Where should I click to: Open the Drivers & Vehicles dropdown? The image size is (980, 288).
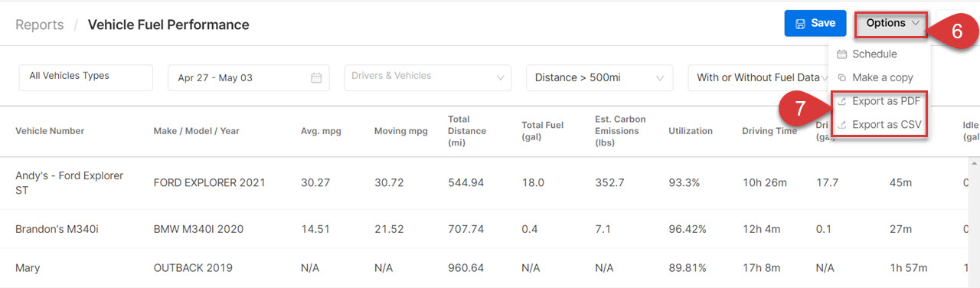click(x=428, y=77)
